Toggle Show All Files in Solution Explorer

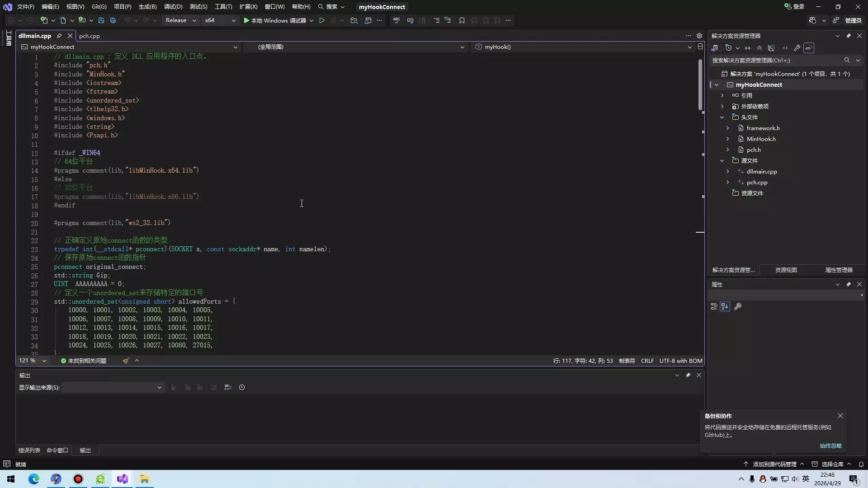pyautogui.click(x=771, y=48)
